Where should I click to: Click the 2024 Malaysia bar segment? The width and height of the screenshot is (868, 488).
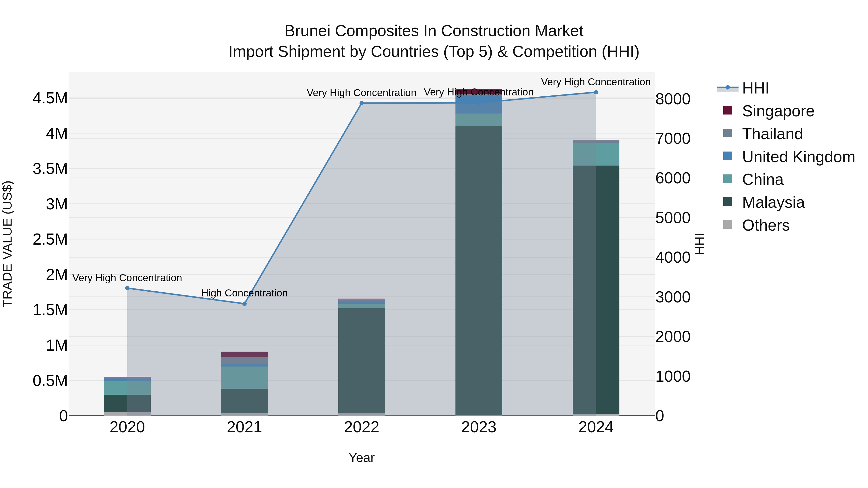tap(596, 290)
